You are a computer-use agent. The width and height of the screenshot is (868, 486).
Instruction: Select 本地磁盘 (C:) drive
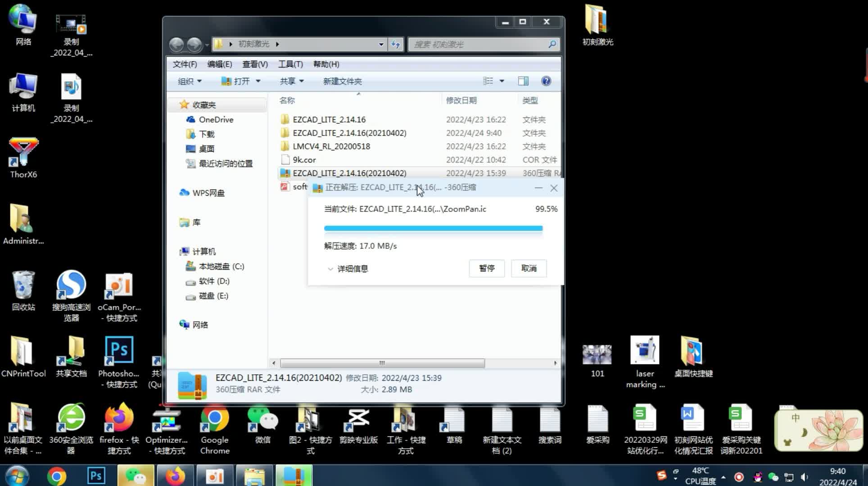tap(221, 266)
